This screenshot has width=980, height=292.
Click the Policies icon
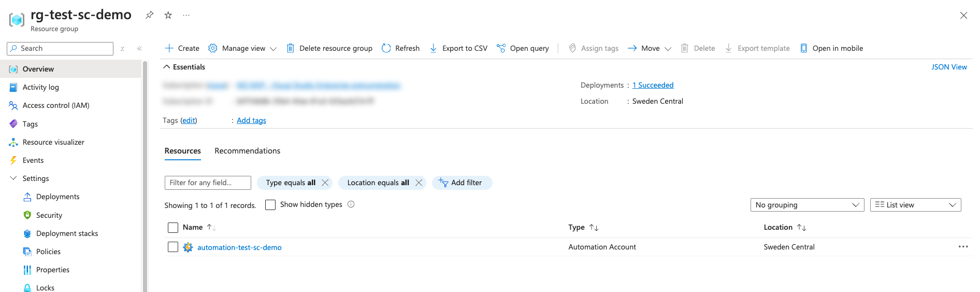[x=27, y=252]
